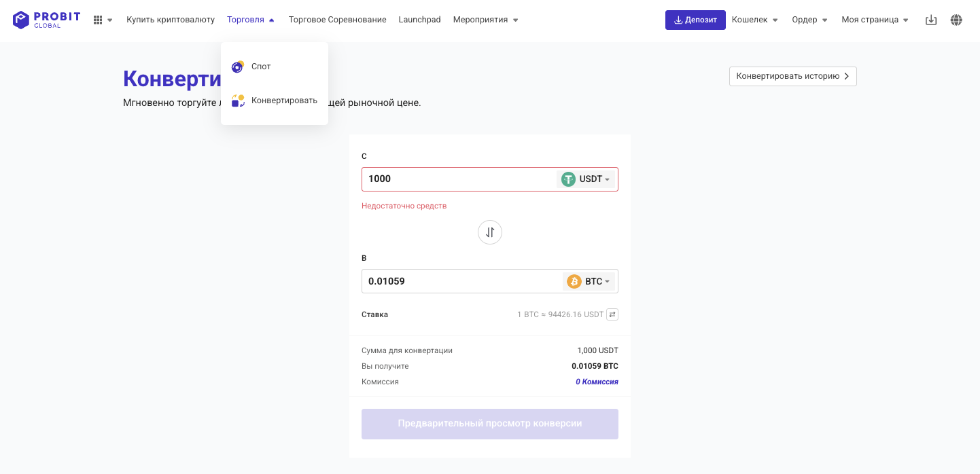Select Спот from the trading menu
The width and height of the screenshot is (980, 474).
click(261, 67)
